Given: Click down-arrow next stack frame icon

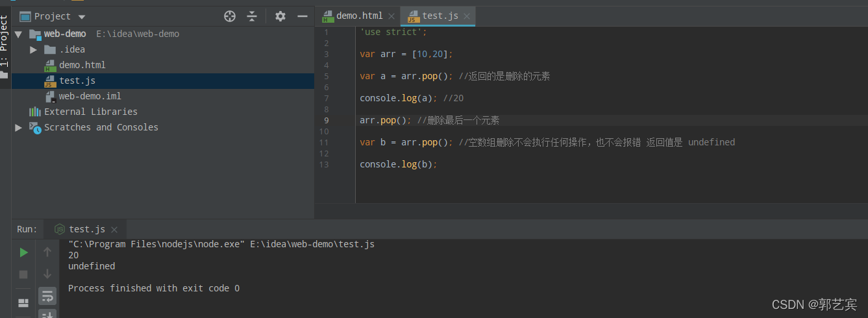Looking at the screenshot, I should click(x=47, y=275).
